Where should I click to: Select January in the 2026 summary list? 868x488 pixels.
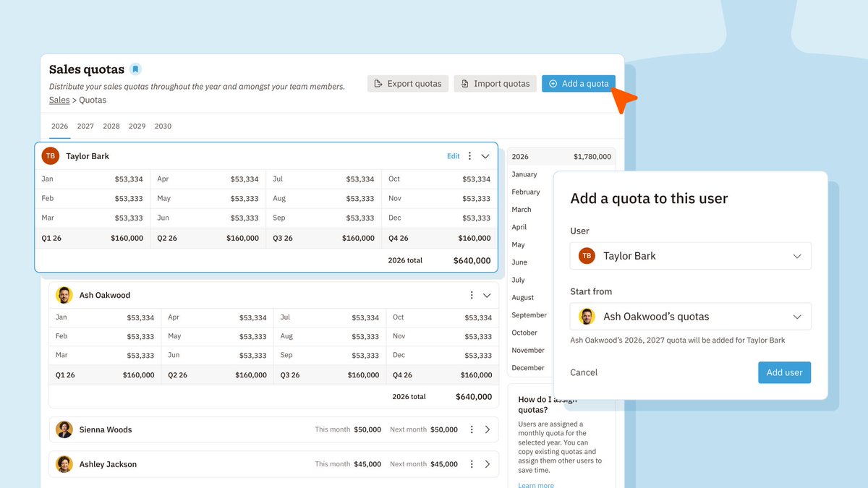[524, 174]
